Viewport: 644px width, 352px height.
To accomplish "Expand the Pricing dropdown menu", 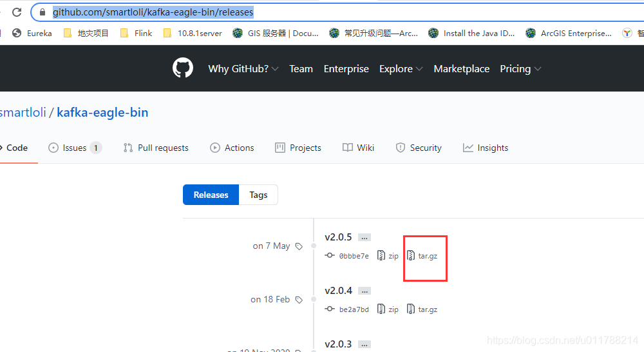I will tap(520, 69).
